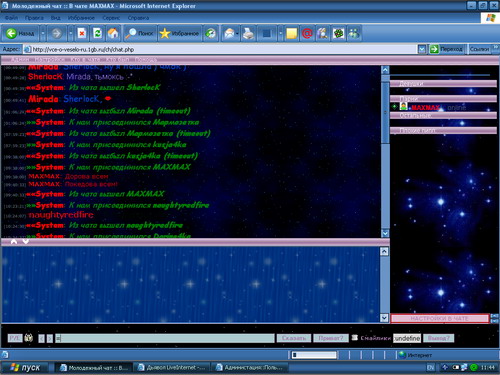Go back with the Назад button
The height and width of the screenshot is (375, 500).
click(21, 33)
